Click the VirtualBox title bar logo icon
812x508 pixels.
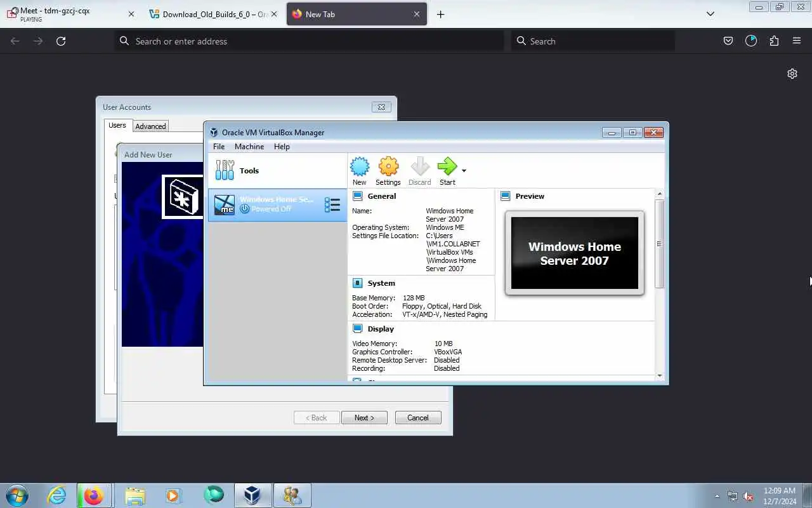tap(214, 133)
